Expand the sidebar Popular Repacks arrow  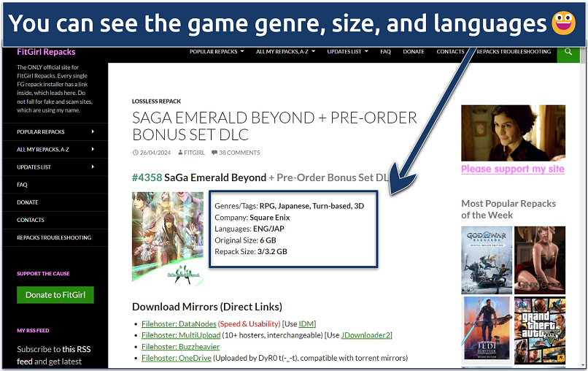93,131
